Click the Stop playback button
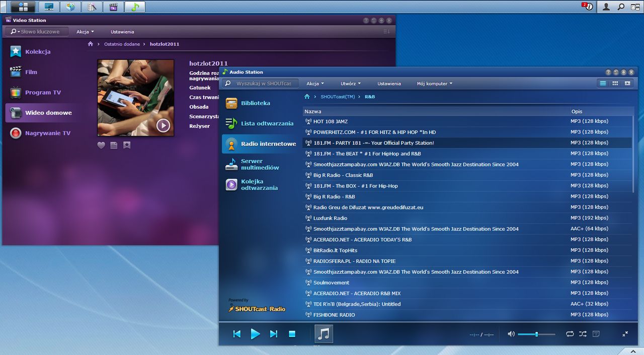The image size is (644, 355). tap(292, 334)
